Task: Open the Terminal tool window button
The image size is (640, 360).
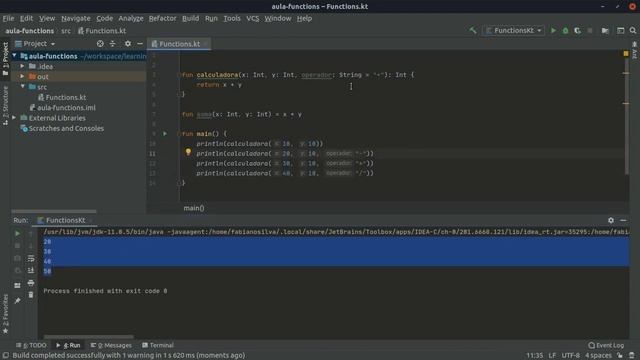Action: click(x=158, y=345)
